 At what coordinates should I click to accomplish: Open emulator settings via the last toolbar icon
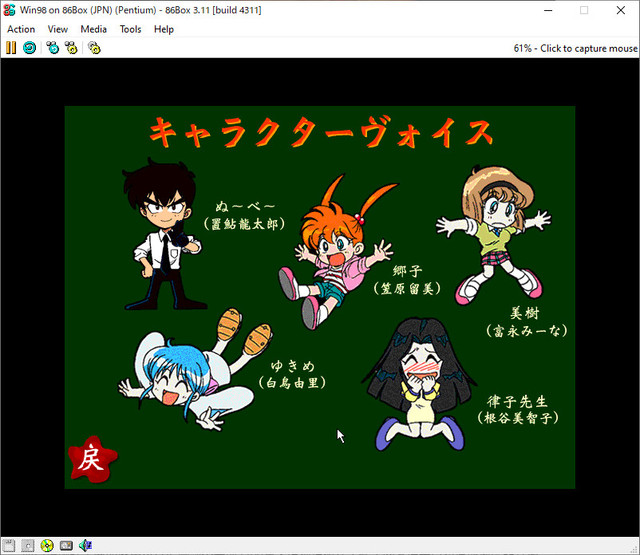tap(94, 48)
